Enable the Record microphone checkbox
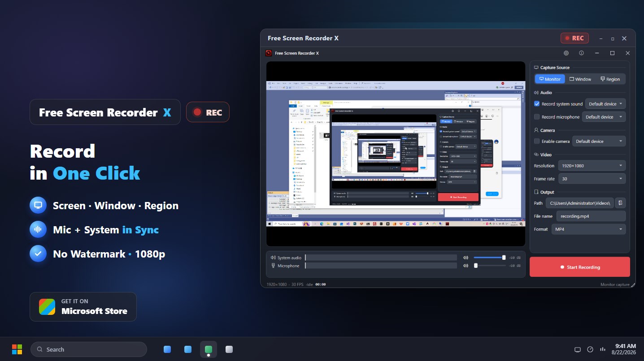The height and width of the screenshot is (361, 644). 537,116
